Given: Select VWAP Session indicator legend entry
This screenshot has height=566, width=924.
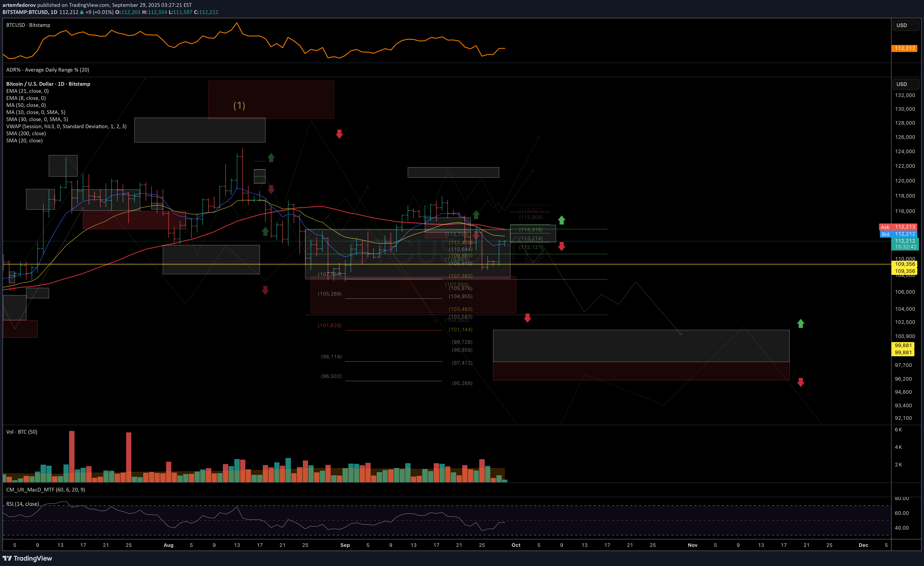Looking at the screenshot, I should click(x=66, y=126).
